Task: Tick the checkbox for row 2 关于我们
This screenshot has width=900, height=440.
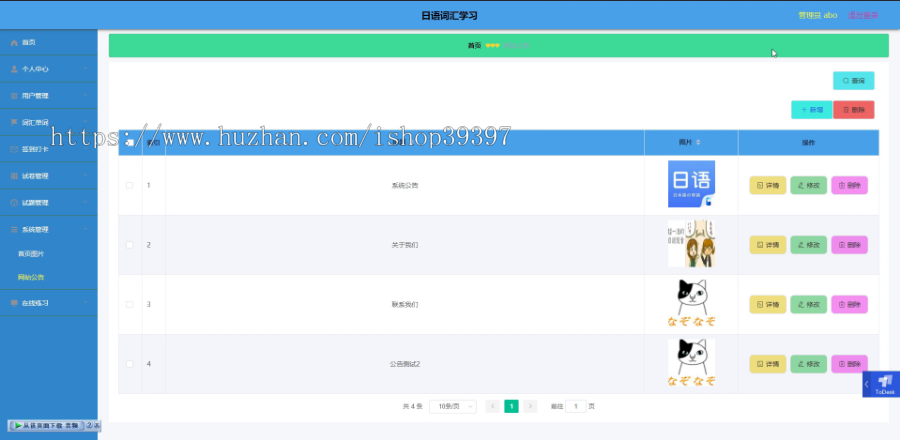Action: point(130,245)
